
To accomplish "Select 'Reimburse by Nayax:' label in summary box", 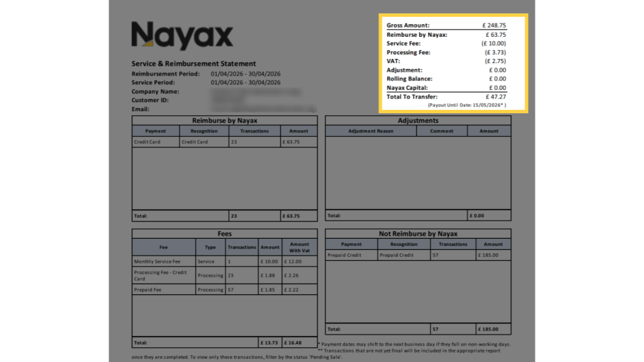I will pos(417,35).
